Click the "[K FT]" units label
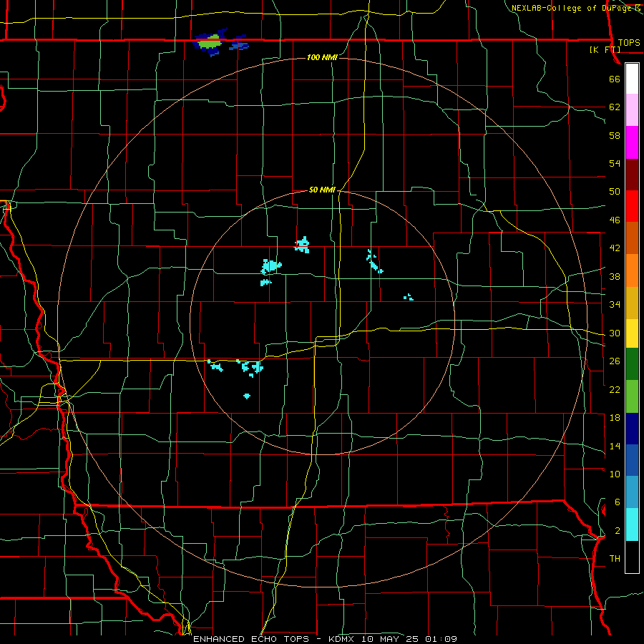This screenshot has height=644, width=644. click(x=605, y=50)
